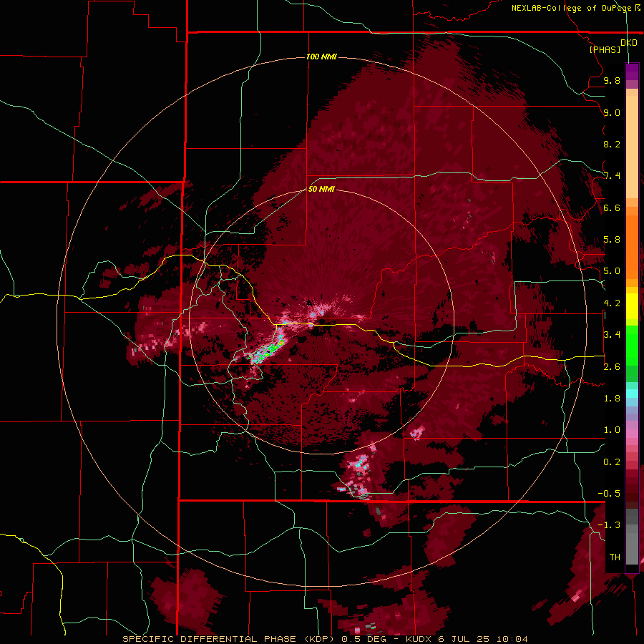
Task: Select the -1.3 value on the color scale
Action: pos(609,525)
